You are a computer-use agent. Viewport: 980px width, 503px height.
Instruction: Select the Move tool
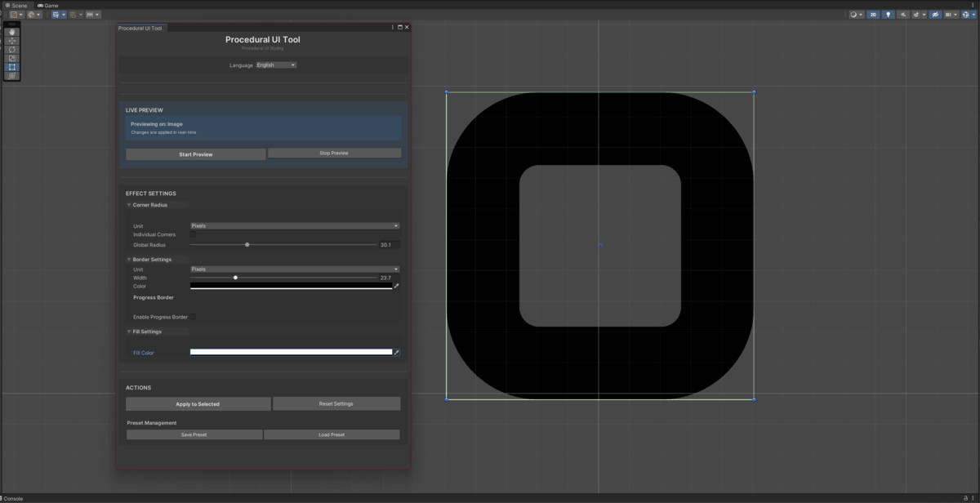[x=12, y=41]
